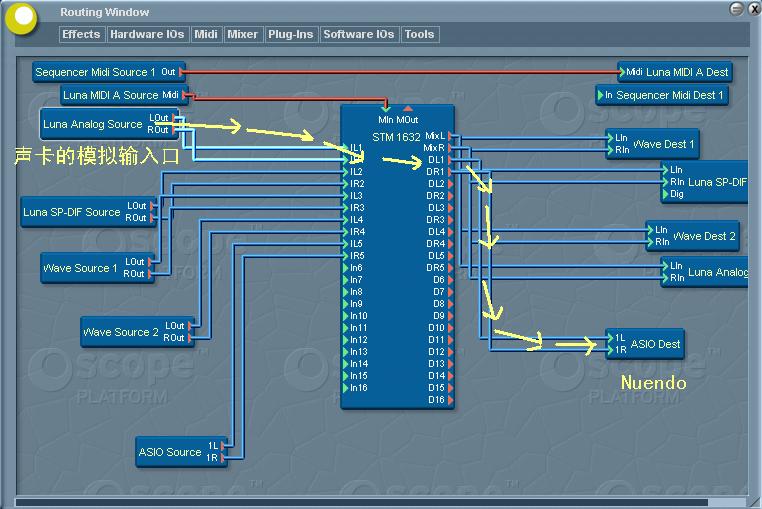Select the Wave Source 1 module
The height and width of the screenshot is (509, 762).
pos(98,268)
